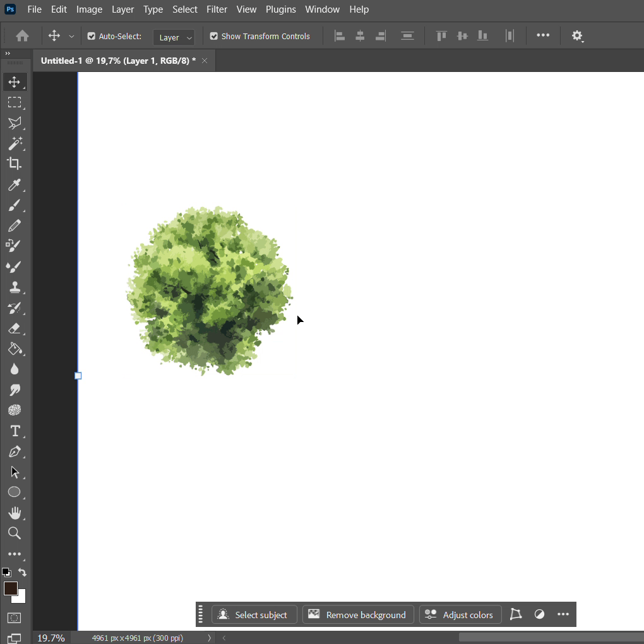Select the Paint Bucket tool
Screen dimensions: 644x644
(x=15, y=349)
